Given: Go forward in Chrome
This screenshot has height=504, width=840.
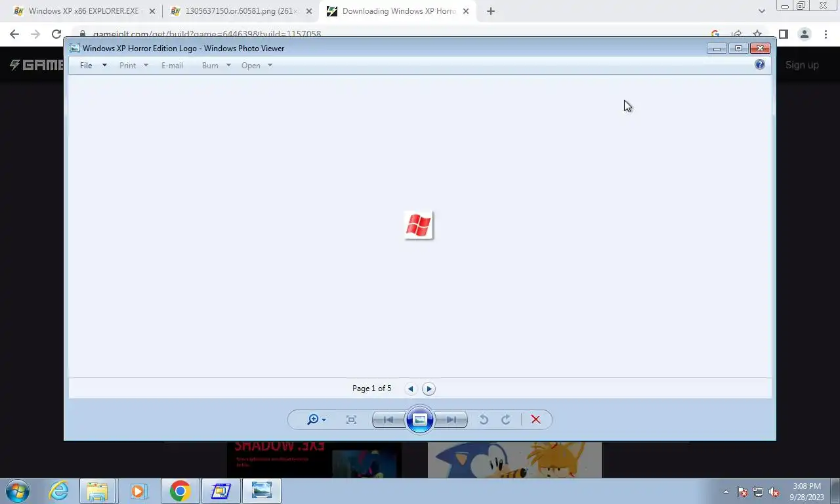Looking at the screenshot, I should click(x=35, y=34).
